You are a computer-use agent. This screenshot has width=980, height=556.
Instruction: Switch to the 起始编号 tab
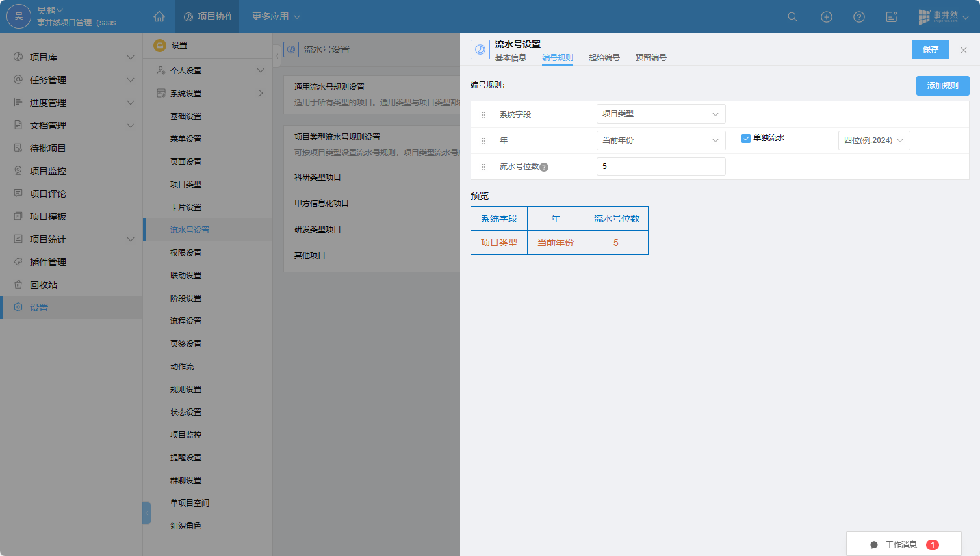[x=604, y=58]
